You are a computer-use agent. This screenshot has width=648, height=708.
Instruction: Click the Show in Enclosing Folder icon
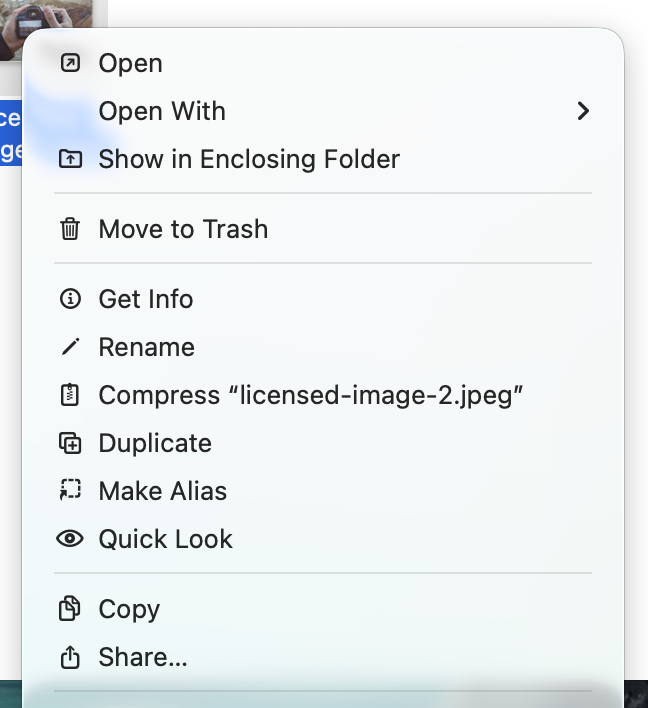[70, 159]
